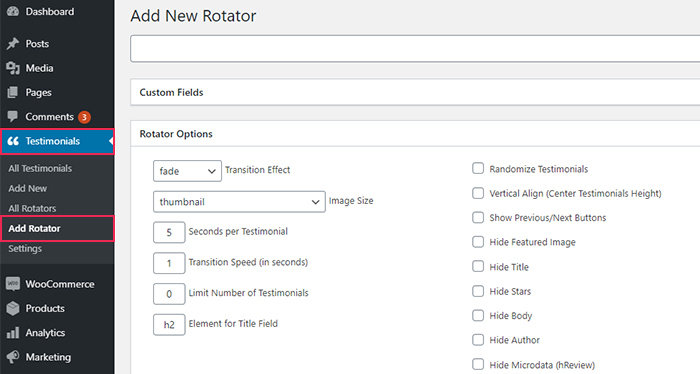The image size is (700, 374).
Task: Click the Pages icon in sidebar
Action: coord(13,92)
